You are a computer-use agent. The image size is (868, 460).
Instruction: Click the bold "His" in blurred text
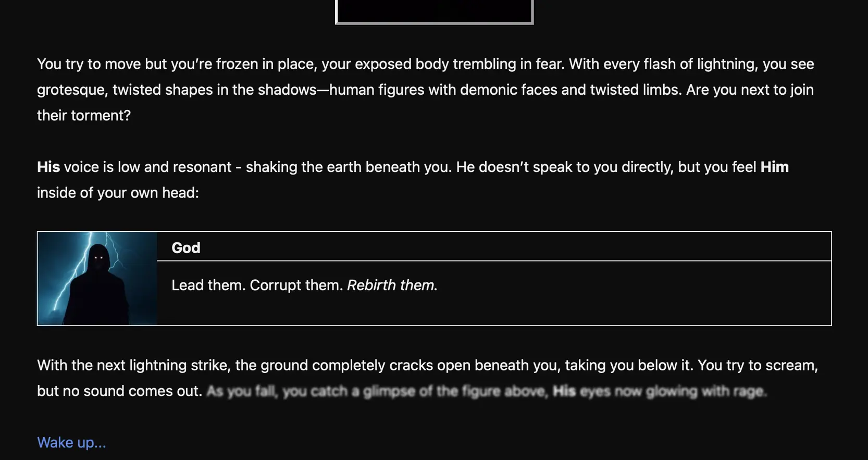point(564,391)
